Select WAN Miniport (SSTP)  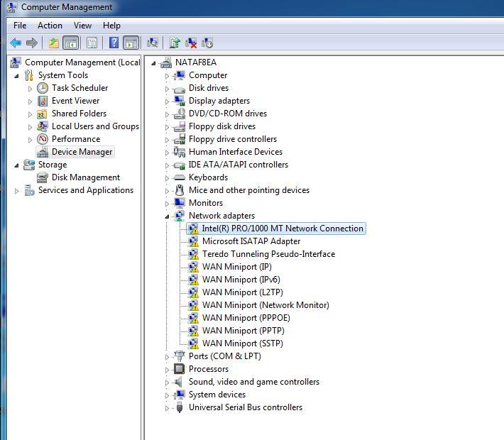[243, 343]
